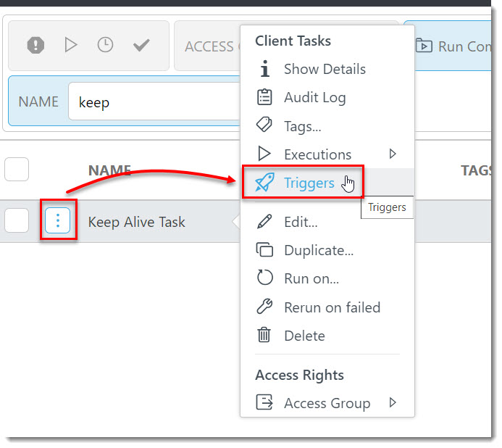Click the info icon beside Show Details
This screenshot has height=448, width=502.
(x=265, y=69)
